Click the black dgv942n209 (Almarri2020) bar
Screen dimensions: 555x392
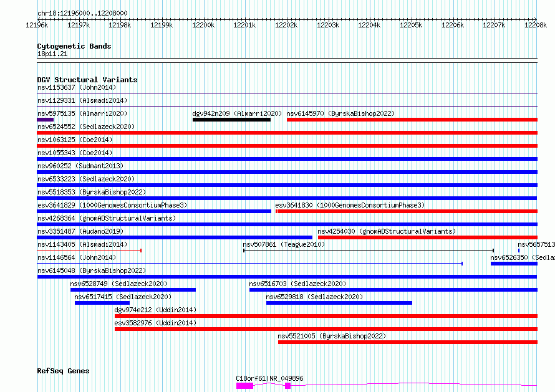(x=231, y=120)
